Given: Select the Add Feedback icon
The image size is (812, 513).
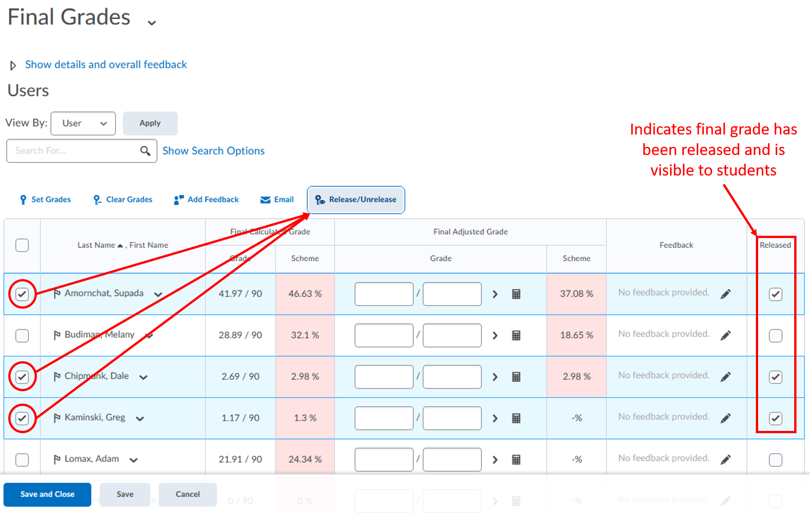Looking at the screenshot, I should 178,199.
